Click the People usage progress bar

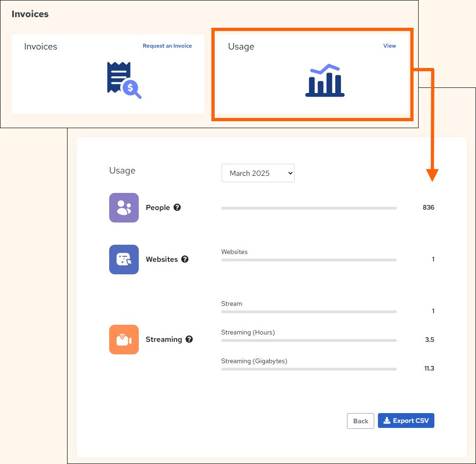309,208
